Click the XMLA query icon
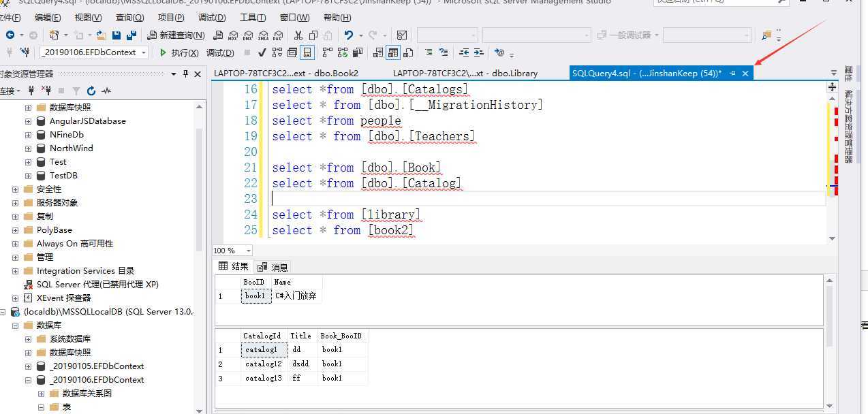Viewport: 868px width, 414px height. 263,35
